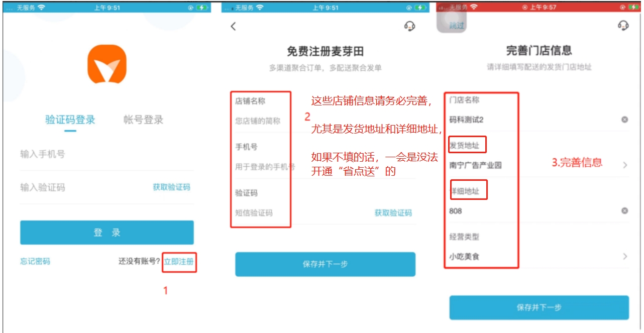The height and width of the screenshot is (333, 644).
Task: Select 南宁广告产业园 address value
Action: tap(475, 165)
